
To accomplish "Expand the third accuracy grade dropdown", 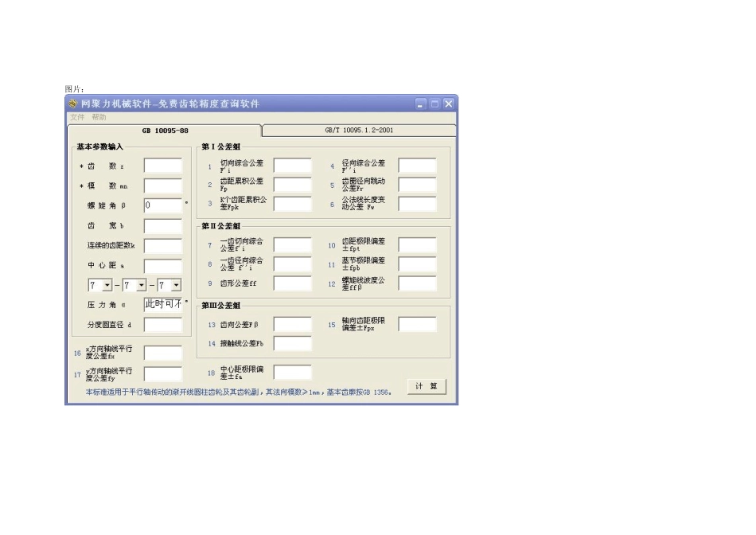I will click(177, 286).
